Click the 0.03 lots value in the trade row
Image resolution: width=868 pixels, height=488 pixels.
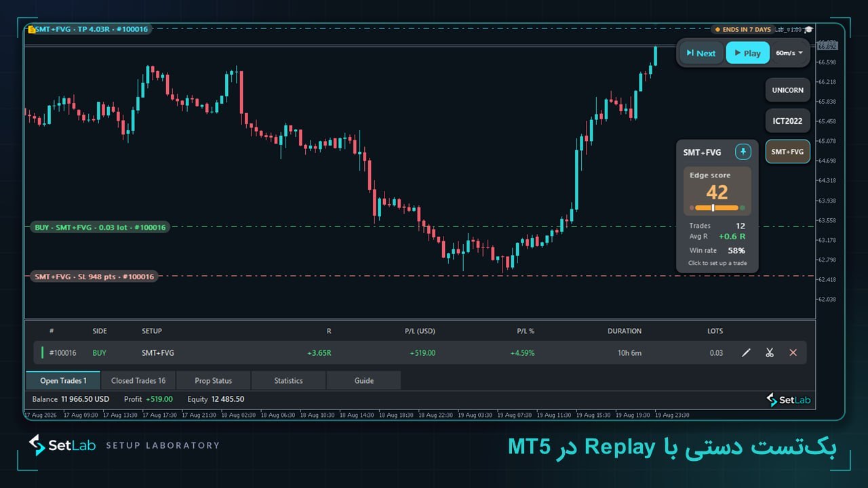[716, 352]
